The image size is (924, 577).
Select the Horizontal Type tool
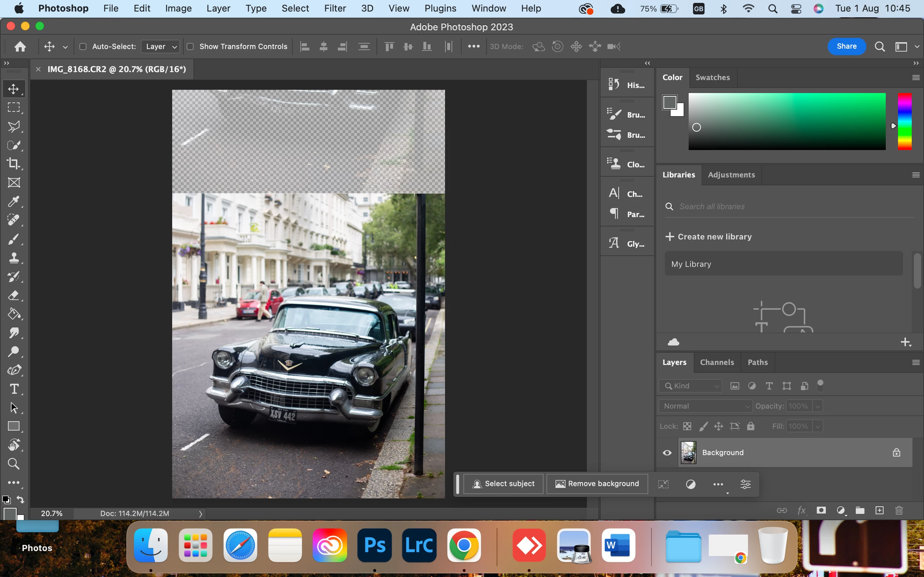pyautogui.click(x=14, y=389)
